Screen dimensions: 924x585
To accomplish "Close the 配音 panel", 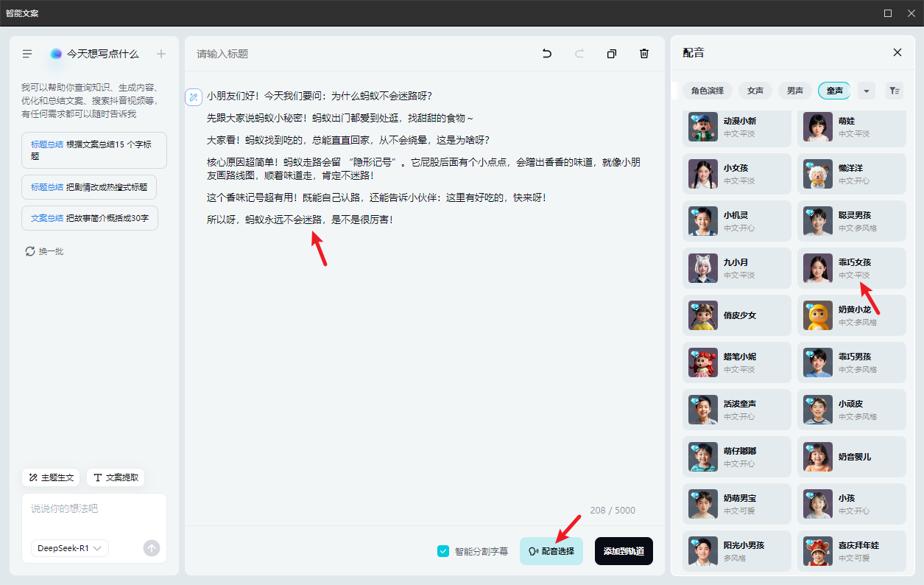I will pos(897,52).
